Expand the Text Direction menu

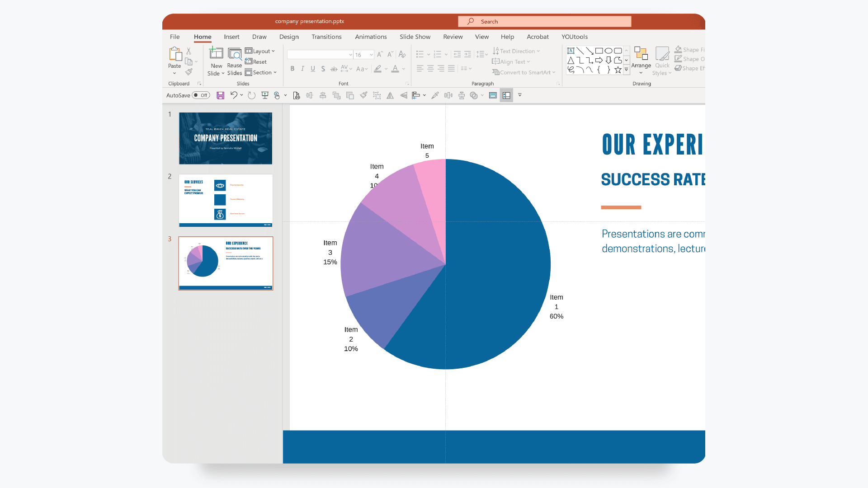516,51
